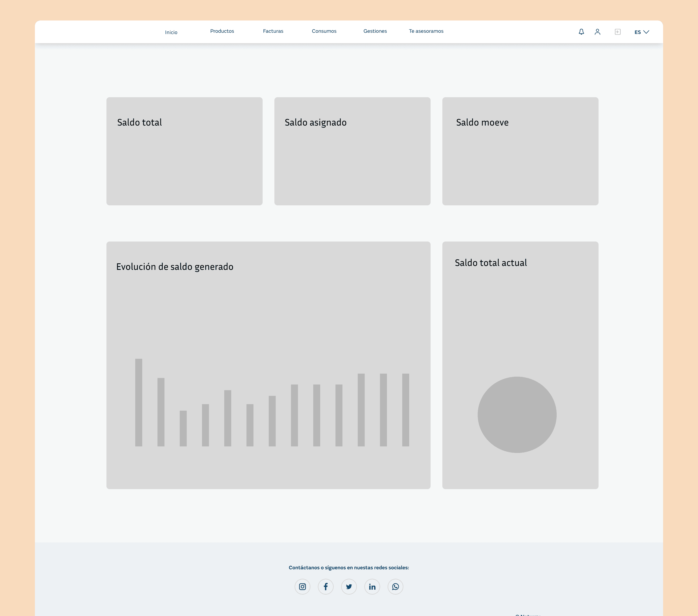Open the user profile icon
Screen dimensions: 698x616
tap(597, 32)
